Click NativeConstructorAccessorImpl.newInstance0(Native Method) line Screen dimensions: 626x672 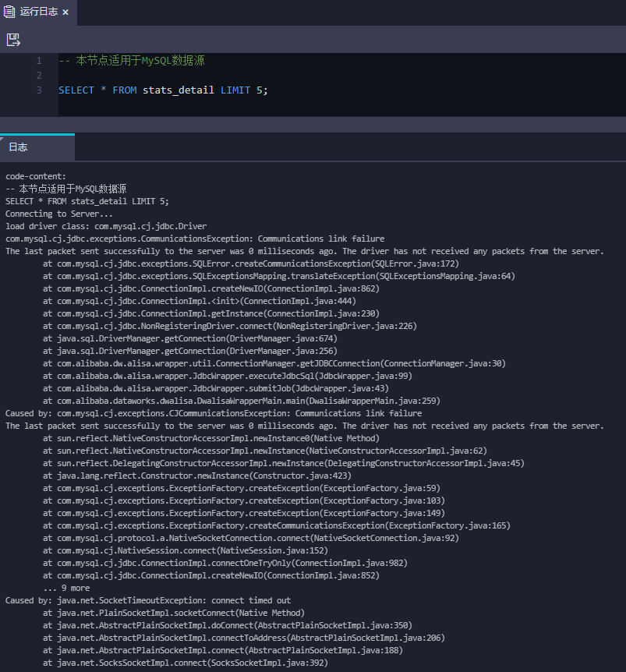tap(211, 437)
